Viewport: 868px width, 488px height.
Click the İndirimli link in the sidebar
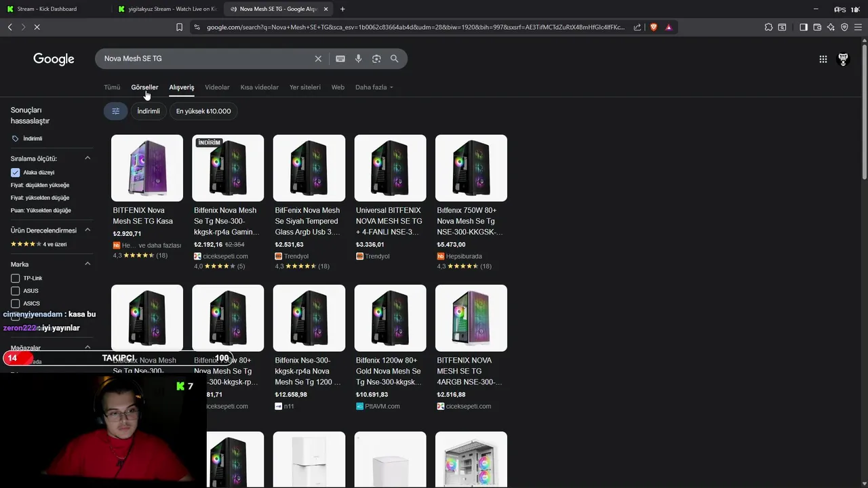pyautogui.click(x=33, y=138)
